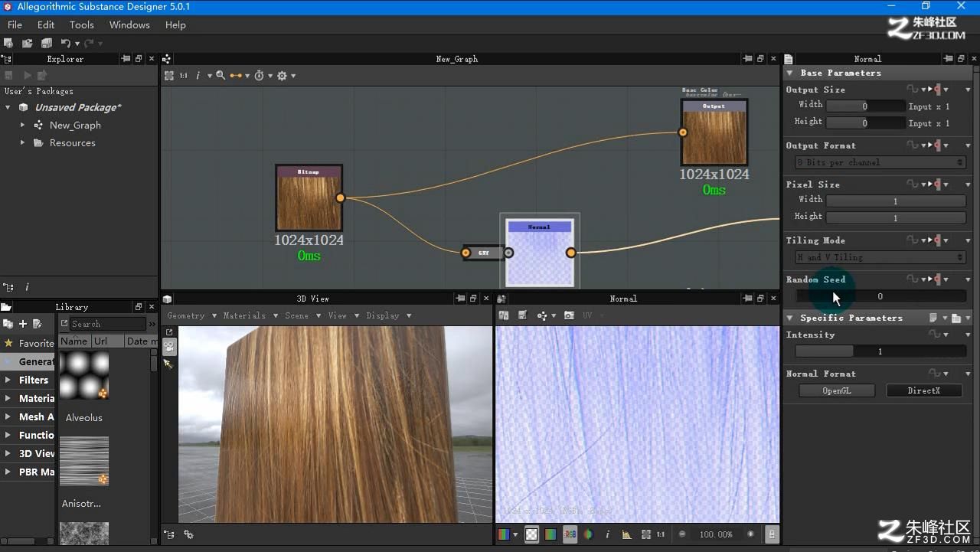
Task: Click Random Seed slider
Action: coord(880,296)
